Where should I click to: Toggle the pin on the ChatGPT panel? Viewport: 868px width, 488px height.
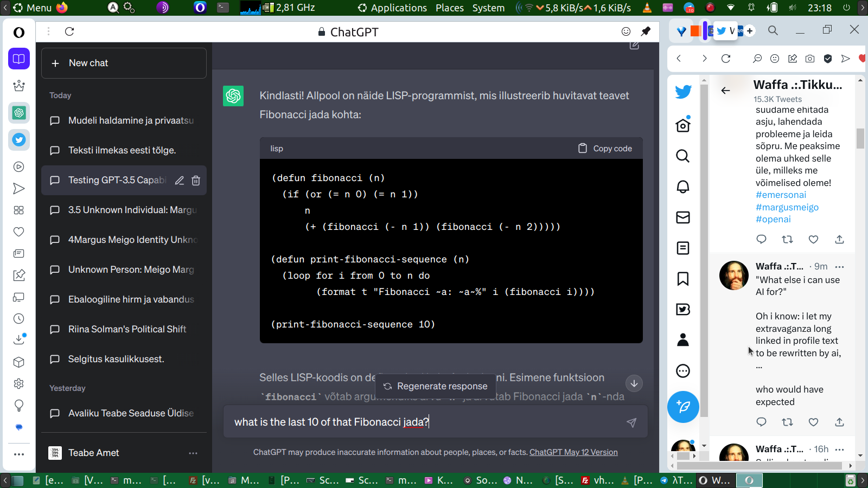coord(646,31)
